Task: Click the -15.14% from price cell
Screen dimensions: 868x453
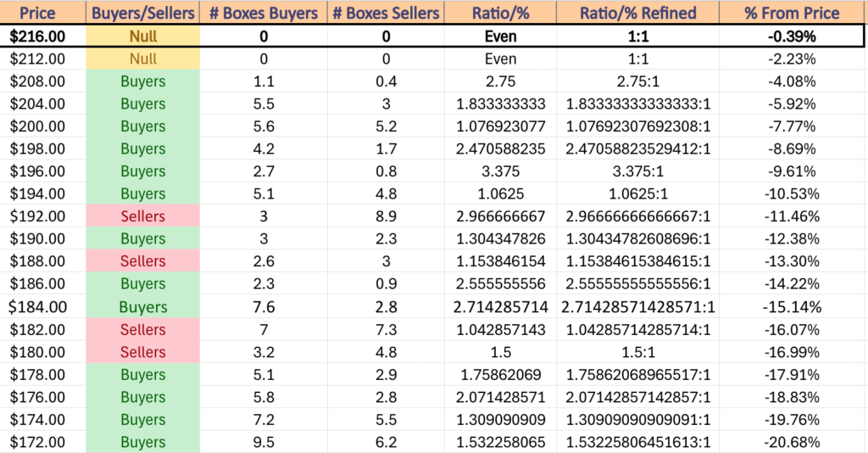Action: click(x=792, y=307)
